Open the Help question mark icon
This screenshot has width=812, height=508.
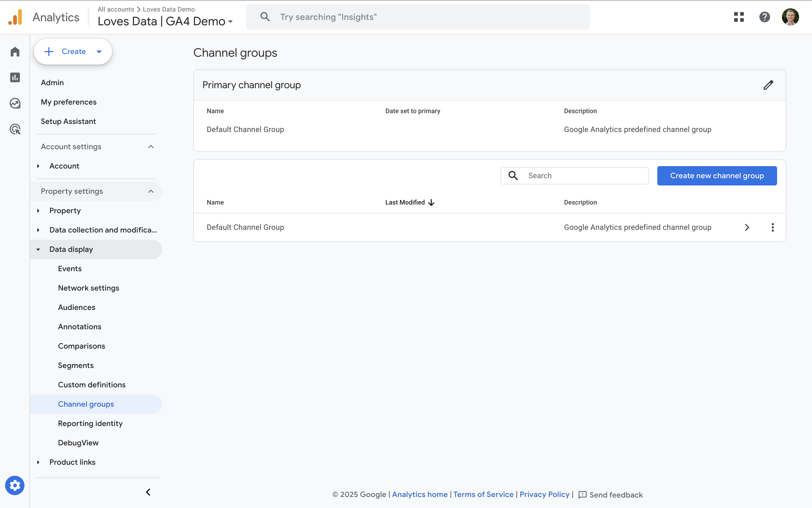click(764, 17)
